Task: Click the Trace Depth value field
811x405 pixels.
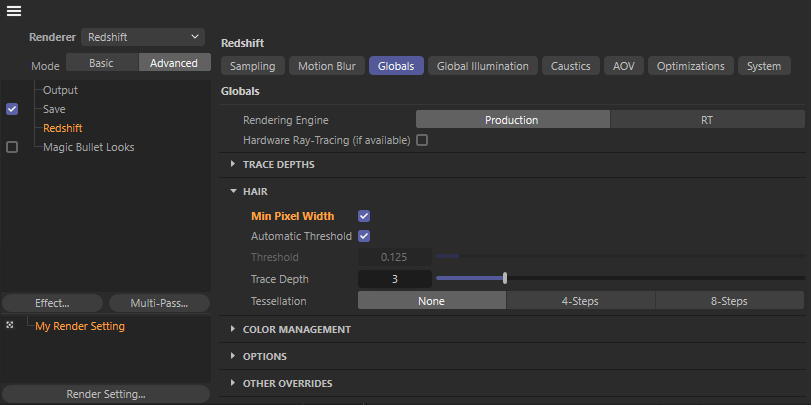Action: pyautogui.click(x=395, y=279)
